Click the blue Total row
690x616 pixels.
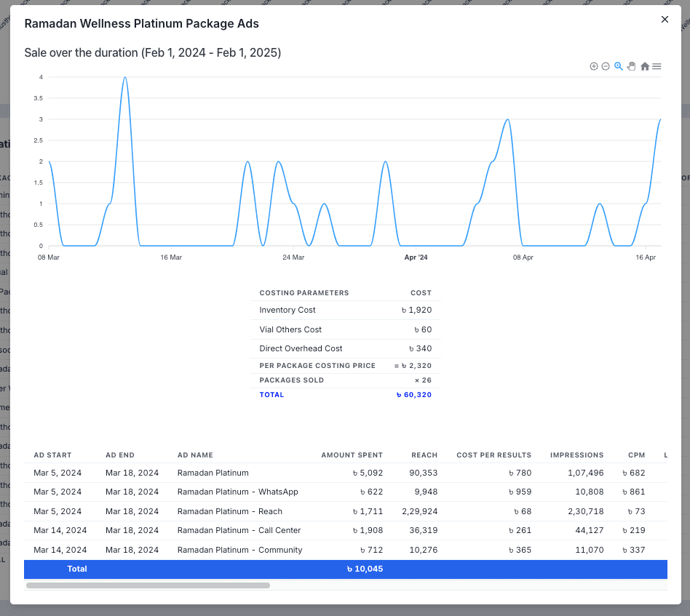pyautogui.click(x=345, y=569)
